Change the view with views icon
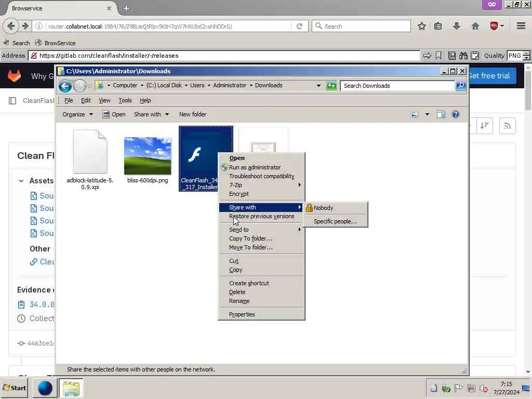This screenshot has height=399, width=532. tap(415, 114)
